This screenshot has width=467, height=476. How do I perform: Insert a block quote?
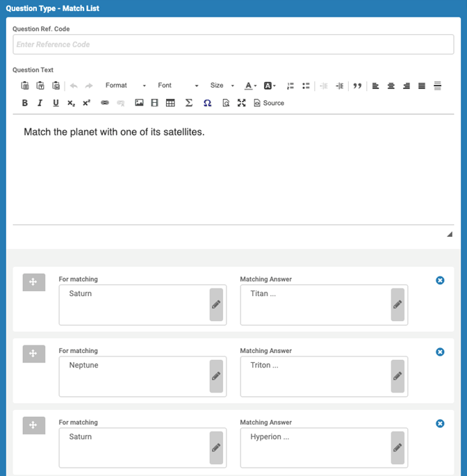[x=357, y=86]
